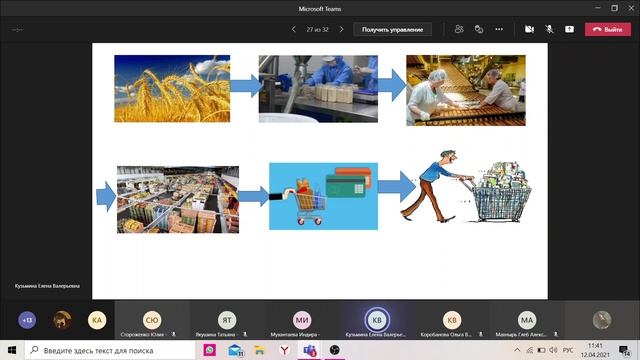Expand the hidden system tray icons
The image size is (640, 360).
pos(517,350)
